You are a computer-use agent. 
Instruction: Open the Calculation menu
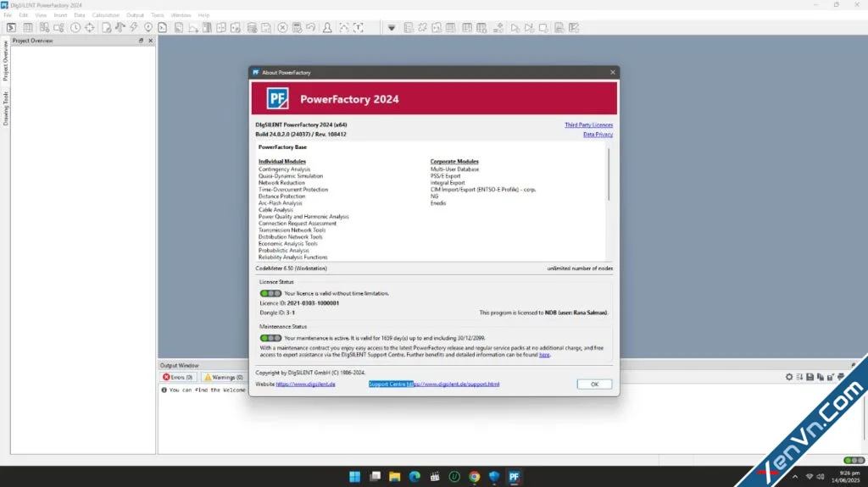(106, 15)
